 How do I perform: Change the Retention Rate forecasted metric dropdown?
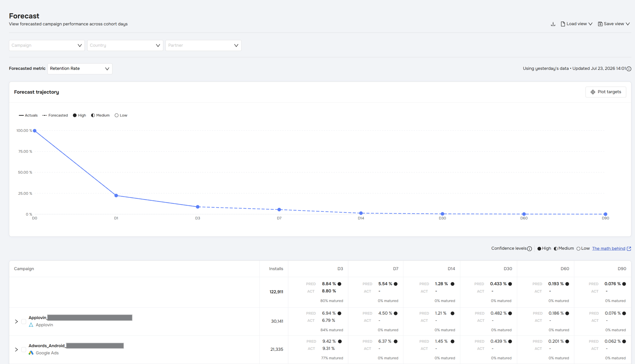click(x=80, y=69)
